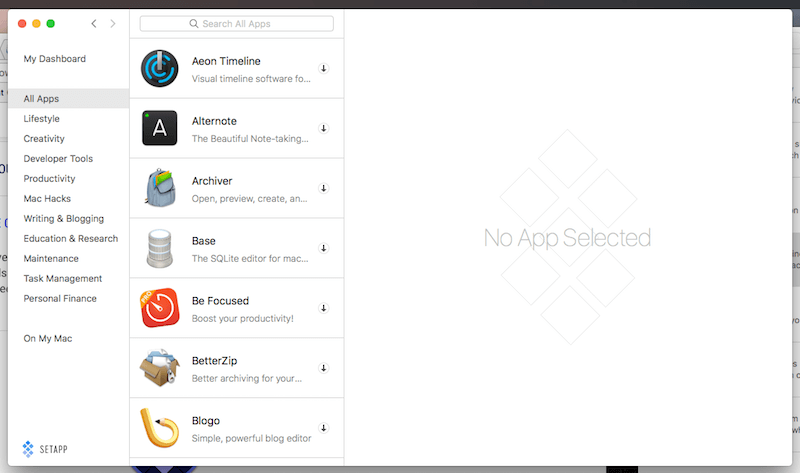Open the Be Focused timer icon
Image resolution: width=800 pixels, height=473 pixels.
click(x=160, y=308)
